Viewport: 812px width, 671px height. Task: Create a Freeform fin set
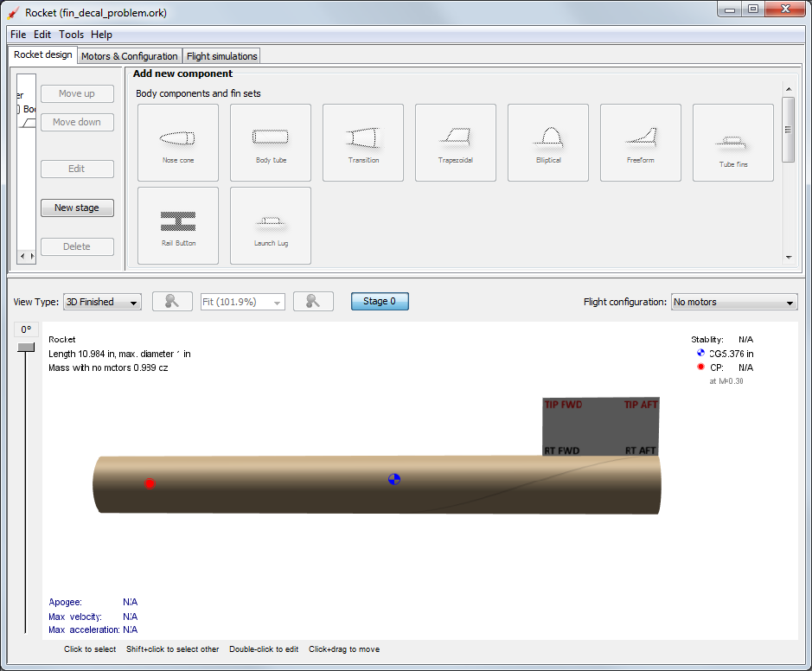coord(640,142)
